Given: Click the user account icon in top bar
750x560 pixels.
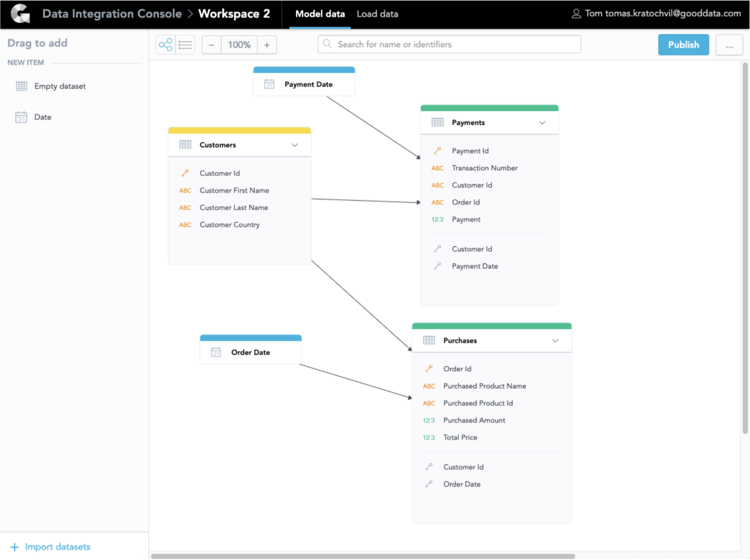Looking at the screenshot, I should (576, 13).
